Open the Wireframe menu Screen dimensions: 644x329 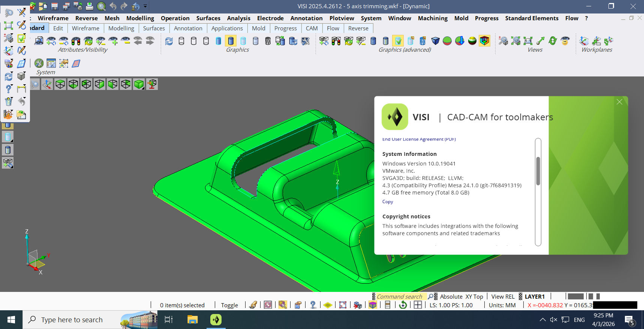click(x=53, y=18)
